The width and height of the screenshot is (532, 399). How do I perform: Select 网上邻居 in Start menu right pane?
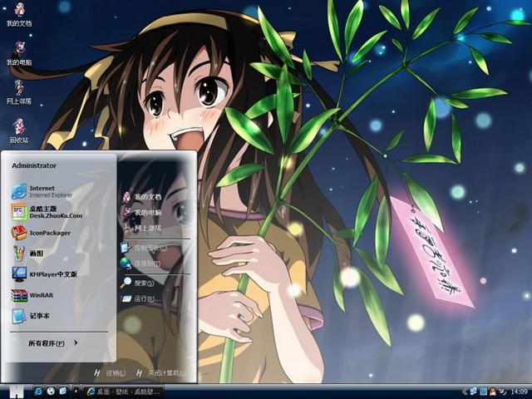click(142, 228)
